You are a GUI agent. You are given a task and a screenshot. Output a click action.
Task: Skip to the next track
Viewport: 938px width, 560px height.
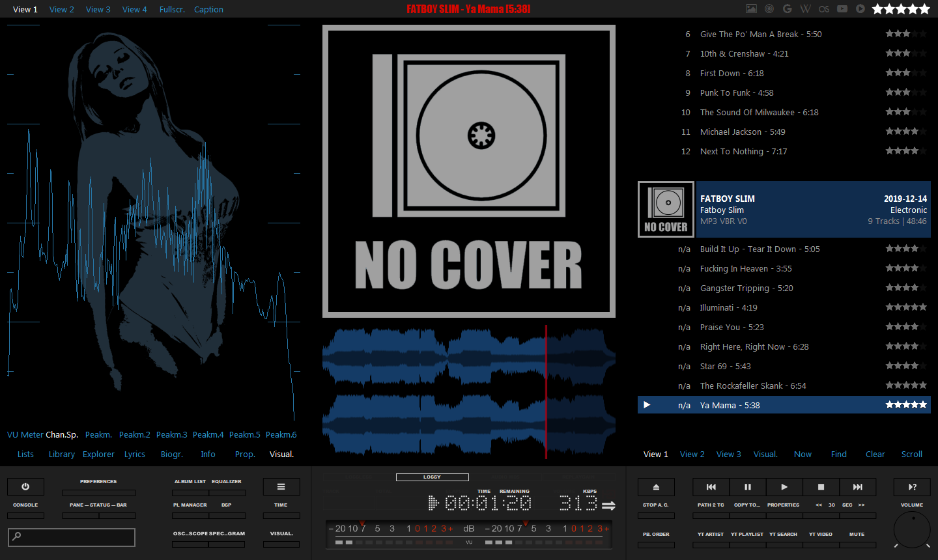(x=857, y=486)
